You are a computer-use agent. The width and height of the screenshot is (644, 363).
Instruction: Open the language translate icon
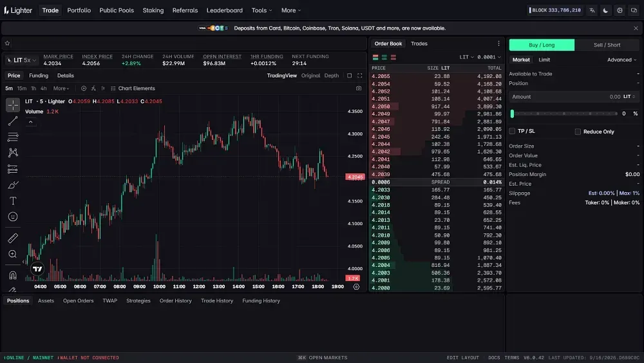point(592,10)
